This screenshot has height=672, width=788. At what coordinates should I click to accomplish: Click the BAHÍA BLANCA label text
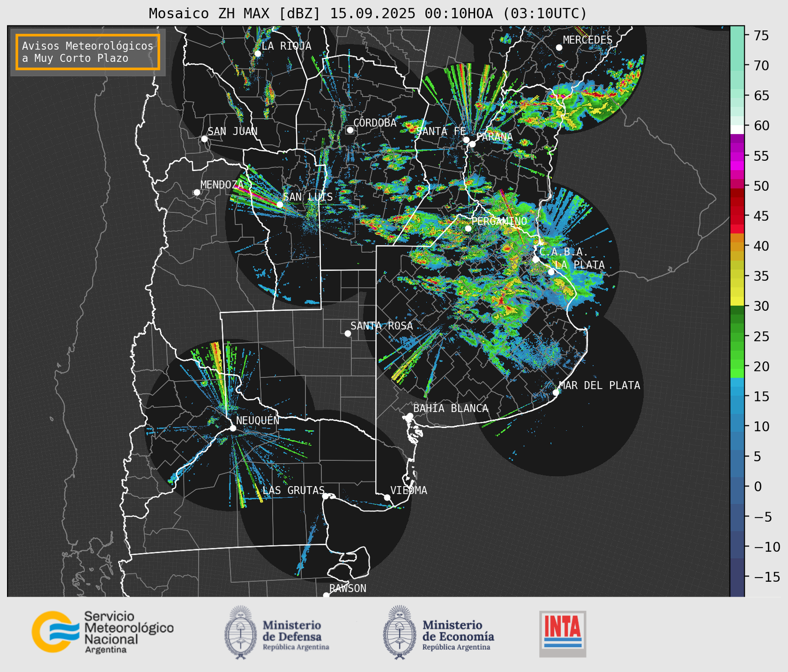click(451, 408)
